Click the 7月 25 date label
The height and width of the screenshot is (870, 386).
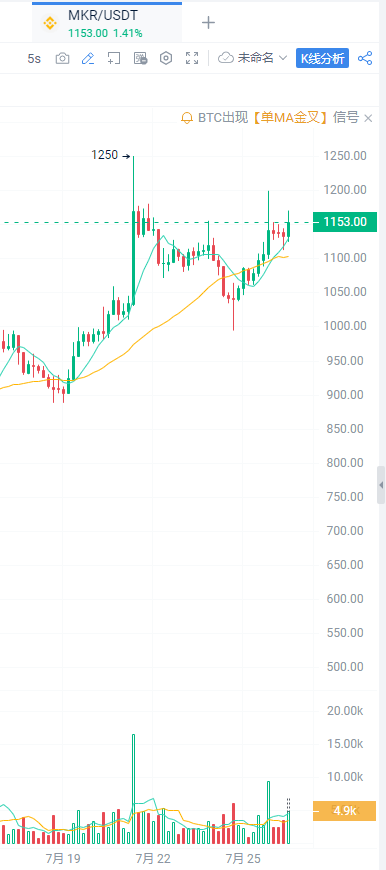[x=243, y=859]
